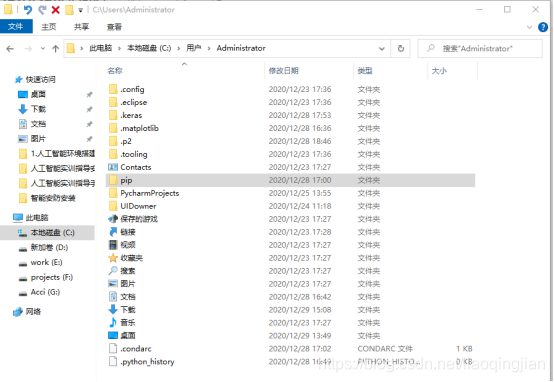
Task: Click the search Administrator input box
Action: pos(480,48)
